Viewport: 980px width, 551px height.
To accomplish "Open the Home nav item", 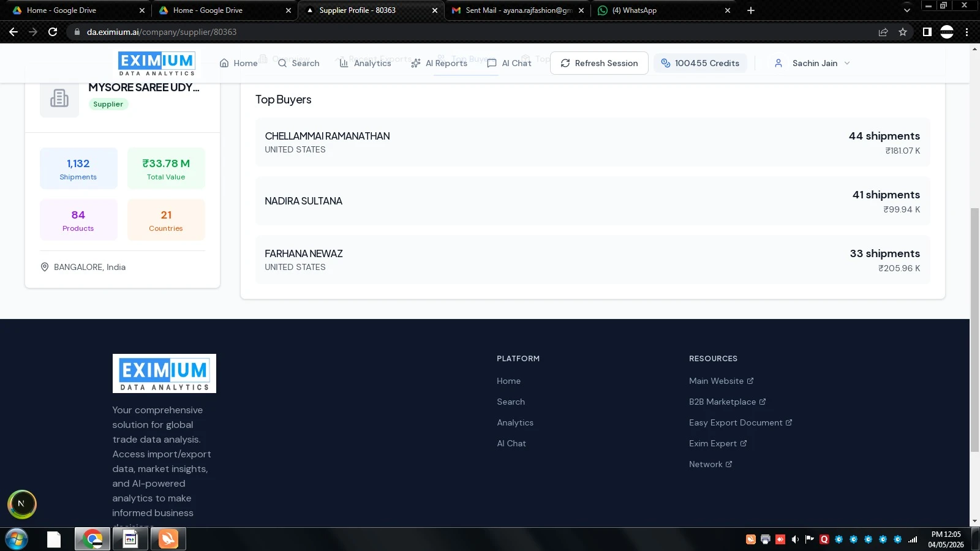I will coord(239,63).
